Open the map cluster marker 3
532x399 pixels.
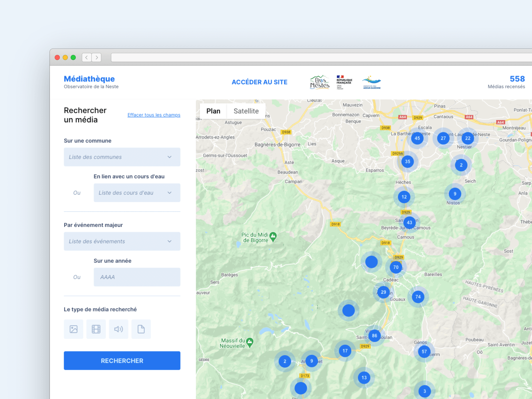(x=425, y=391)
